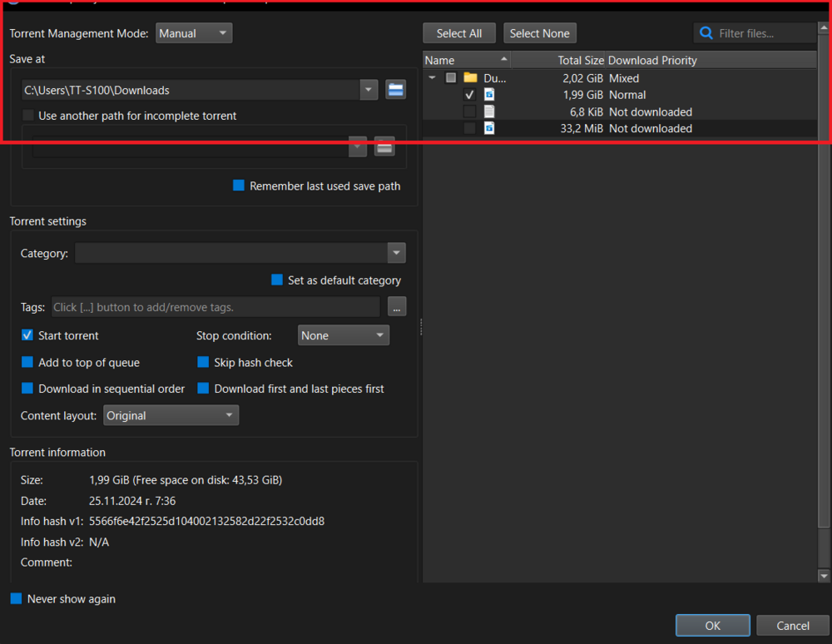Toggle Set as default category checkbox
Screen dimensions: 832x644
pyautogui.click(x=336, y=280)
